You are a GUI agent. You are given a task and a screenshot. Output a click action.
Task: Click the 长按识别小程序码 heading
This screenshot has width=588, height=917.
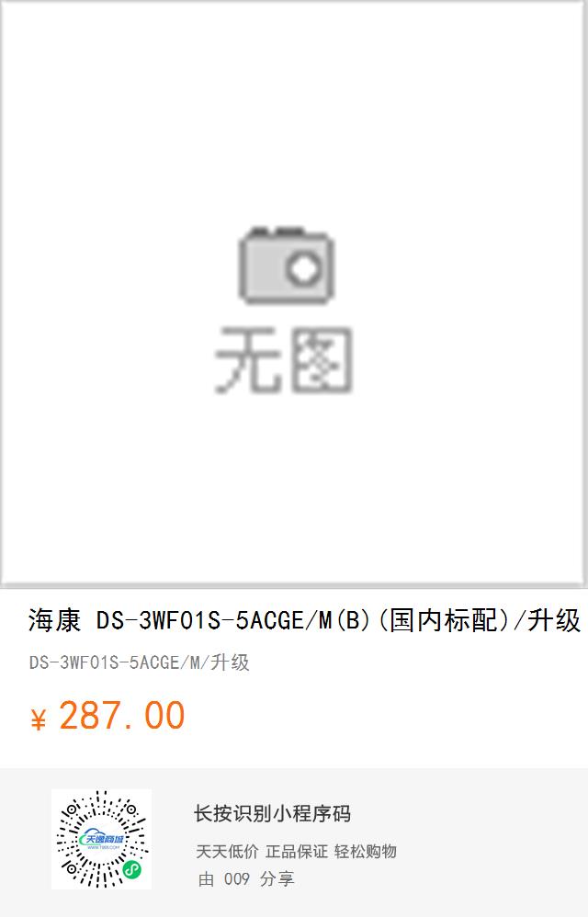click(x=272, y=813)
